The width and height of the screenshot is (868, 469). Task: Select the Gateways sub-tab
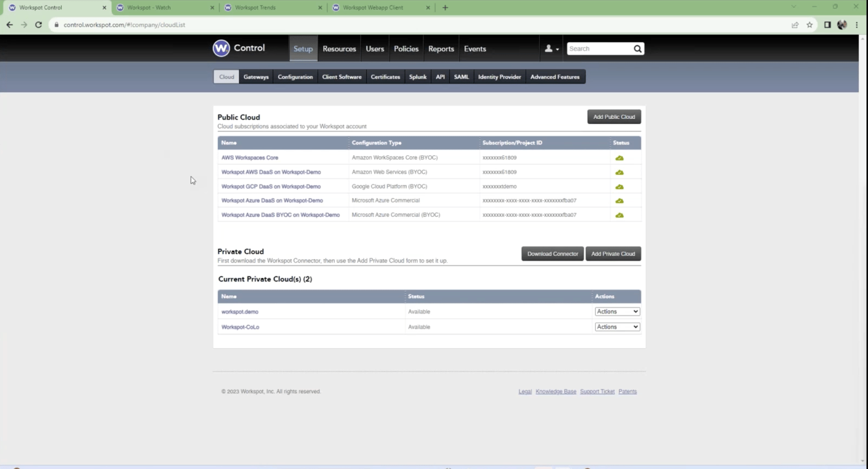256,77
